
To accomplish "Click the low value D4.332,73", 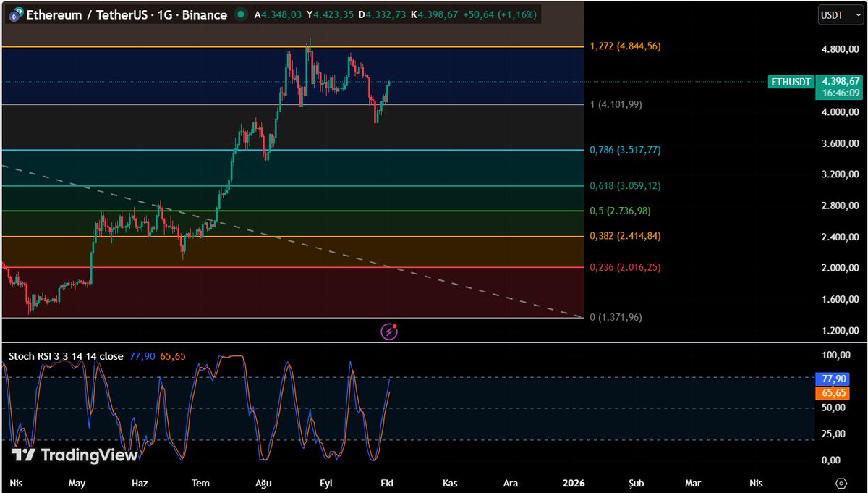I will (382, 15).
